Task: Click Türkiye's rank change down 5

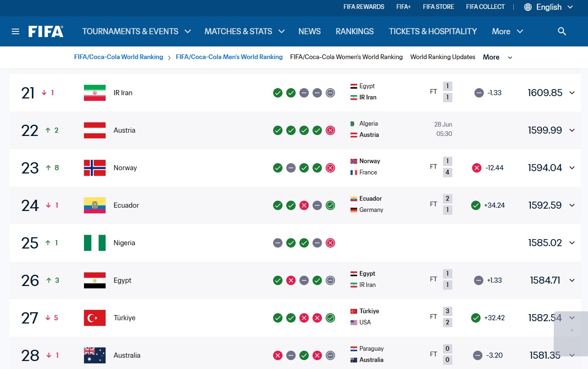Action: (52, 318)
